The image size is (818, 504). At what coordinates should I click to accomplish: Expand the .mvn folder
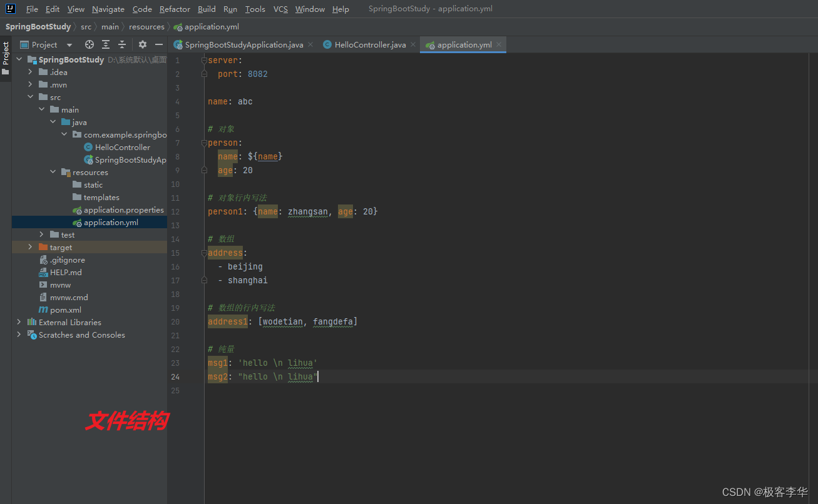pos(30,85)
